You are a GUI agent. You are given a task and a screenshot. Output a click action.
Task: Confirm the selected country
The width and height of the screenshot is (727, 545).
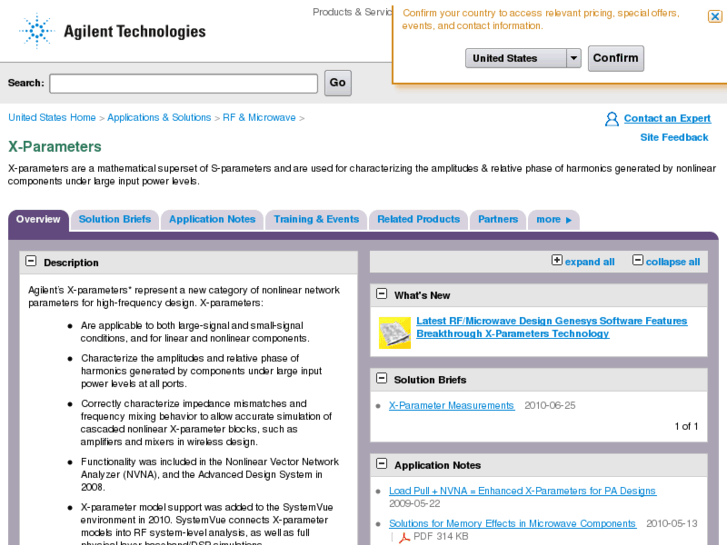[x=616, y=58]
